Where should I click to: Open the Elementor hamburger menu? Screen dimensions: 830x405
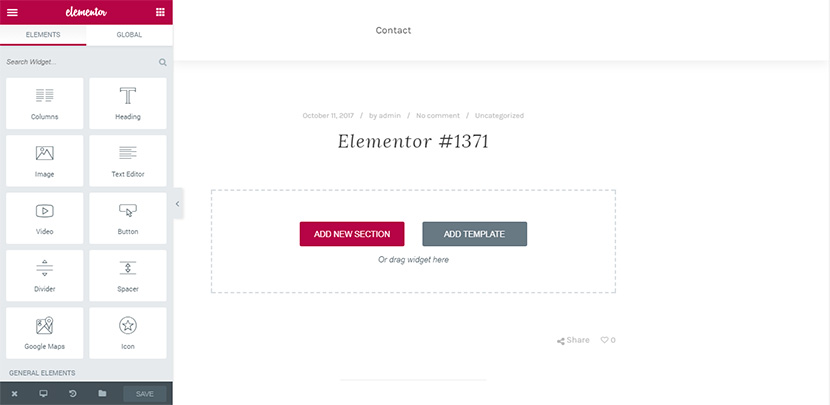pyautogui.click(x=12, y=12)
